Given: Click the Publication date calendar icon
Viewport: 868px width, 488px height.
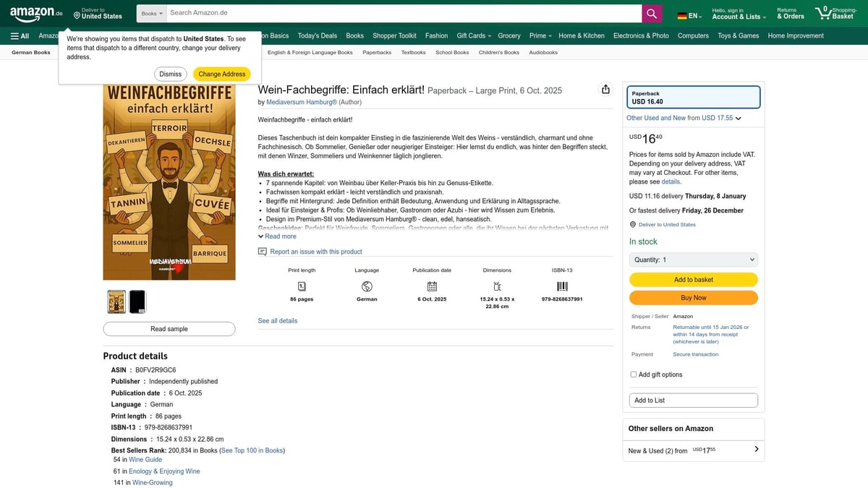Looking at the screenshot, I should pos(432,286).
